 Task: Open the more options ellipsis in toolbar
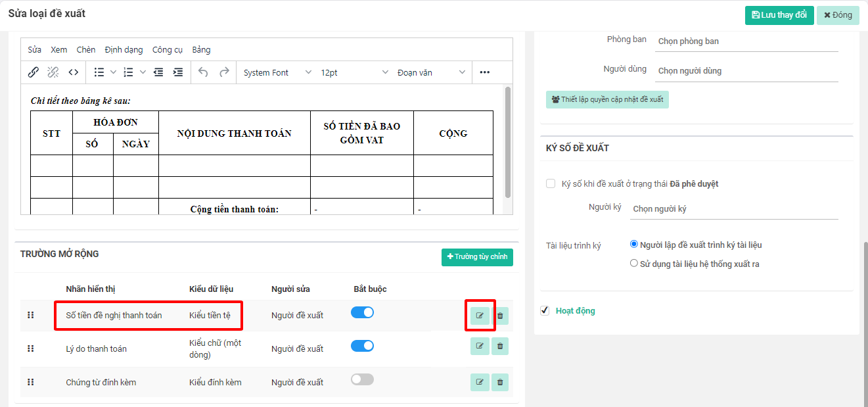(x=484, y=72)
